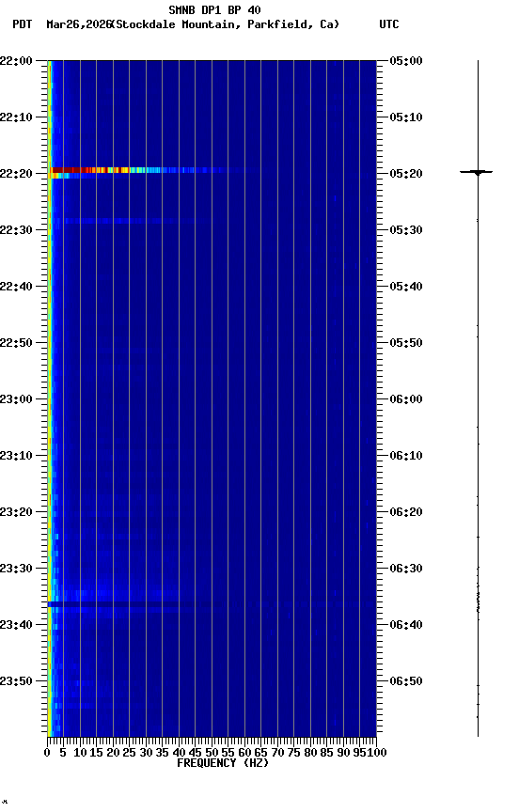Click the '100' frequency axis label

pos(378,753)
